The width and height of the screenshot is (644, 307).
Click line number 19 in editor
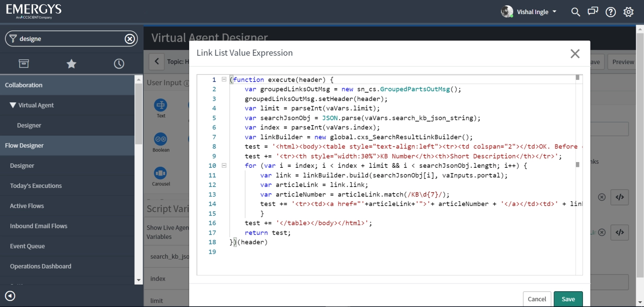tap(212, 252)
